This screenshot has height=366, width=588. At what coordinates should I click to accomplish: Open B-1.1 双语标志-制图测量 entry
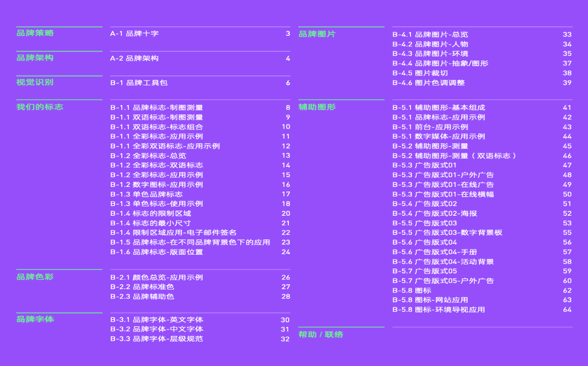click(x=157, y=117)
